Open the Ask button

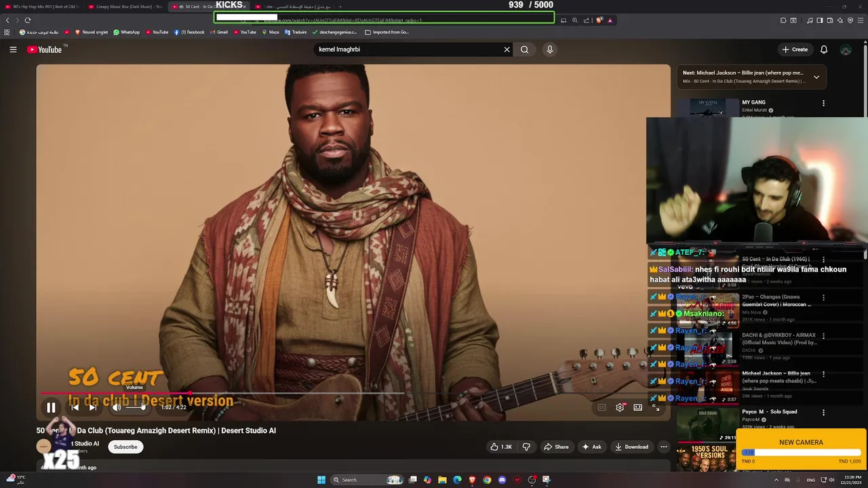click(x=591, y=447)
